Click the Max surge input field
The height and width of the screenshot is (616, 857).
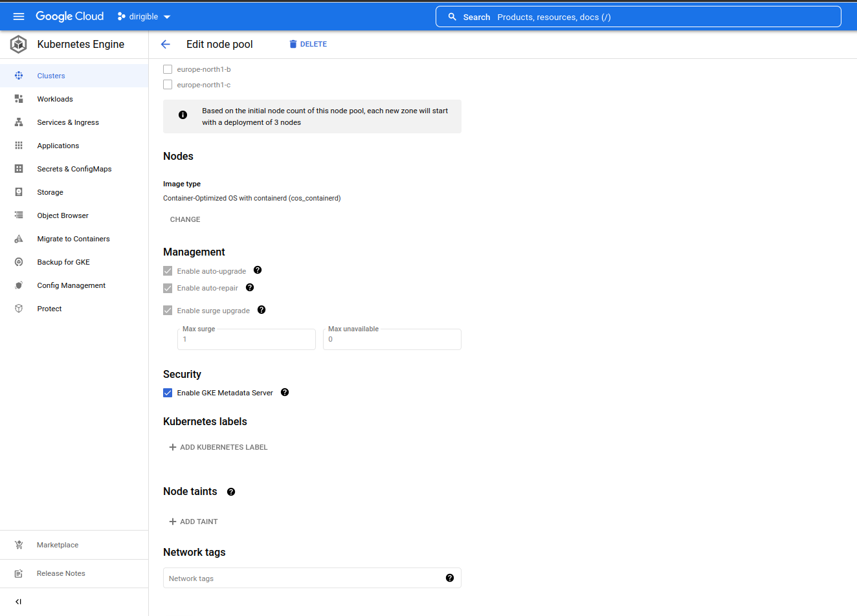point(247,339)
